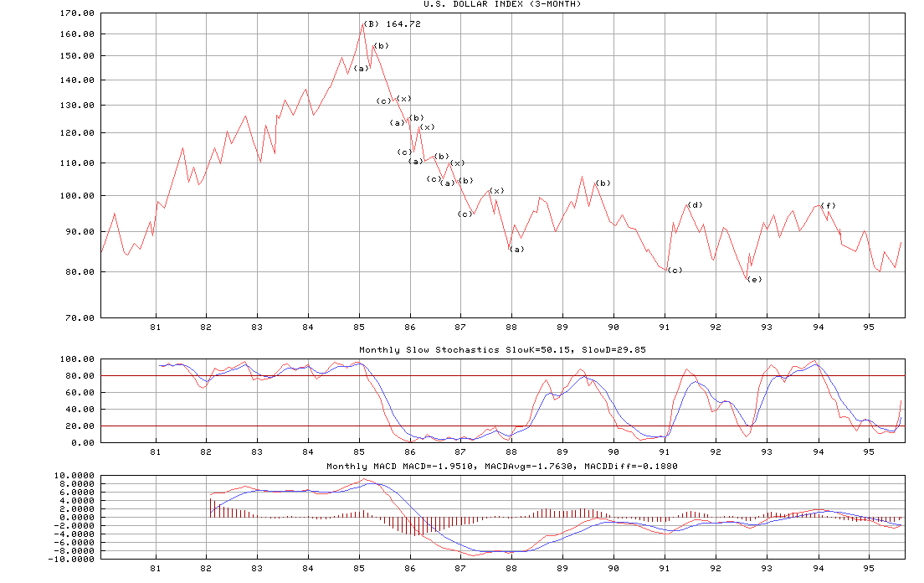The image size is (924, 583).
Task: Click the (d) wave label near 1991
Action: 695,205
